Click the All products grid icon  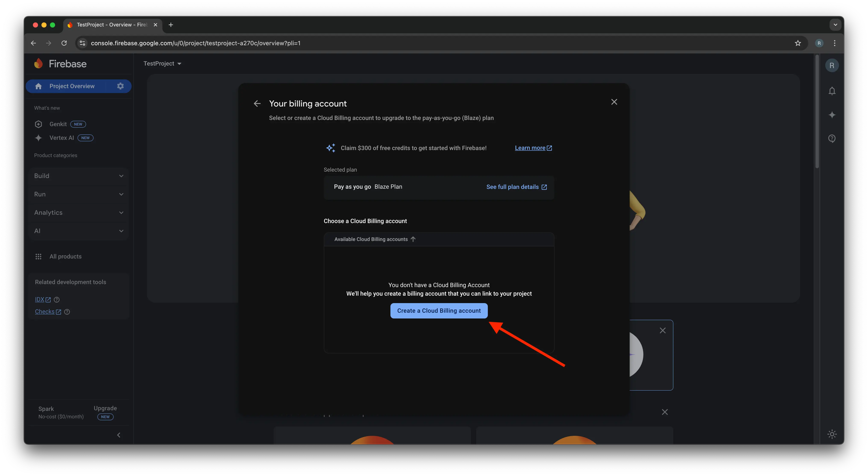[38, 257]
